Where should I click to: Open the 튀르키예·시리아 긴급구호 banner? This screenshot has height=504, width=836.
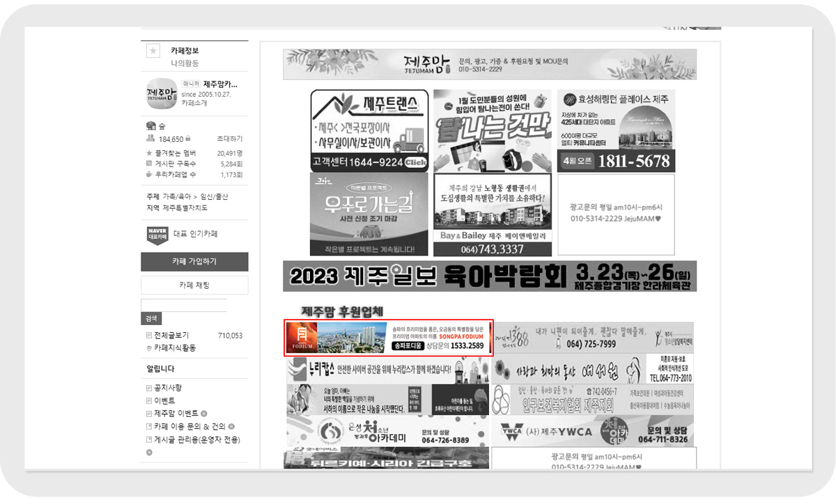[x=387, y=459]
